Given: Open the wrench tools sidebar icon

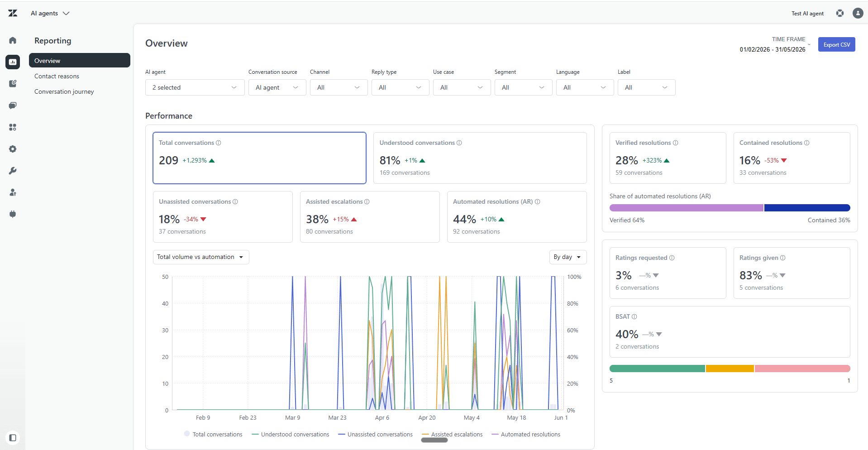Looking at the screenshot, I should click(13, 171).
